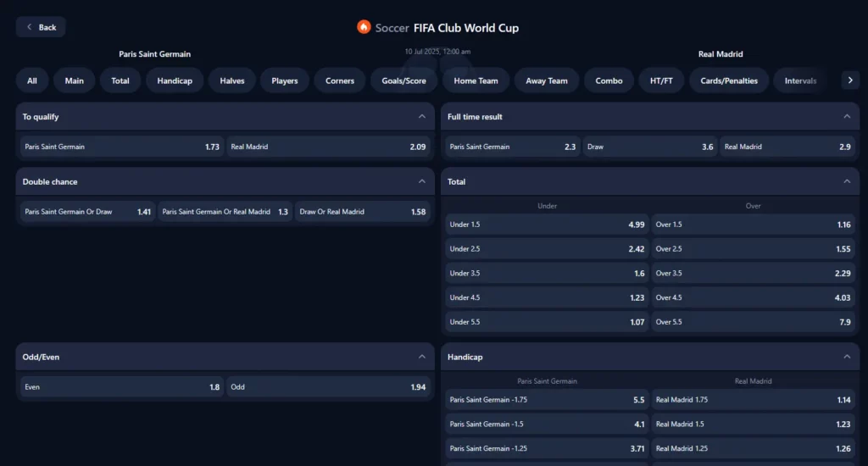Choose Draw Or Real Madrid double chance
The image size is (868, 466).
(363, 212)
